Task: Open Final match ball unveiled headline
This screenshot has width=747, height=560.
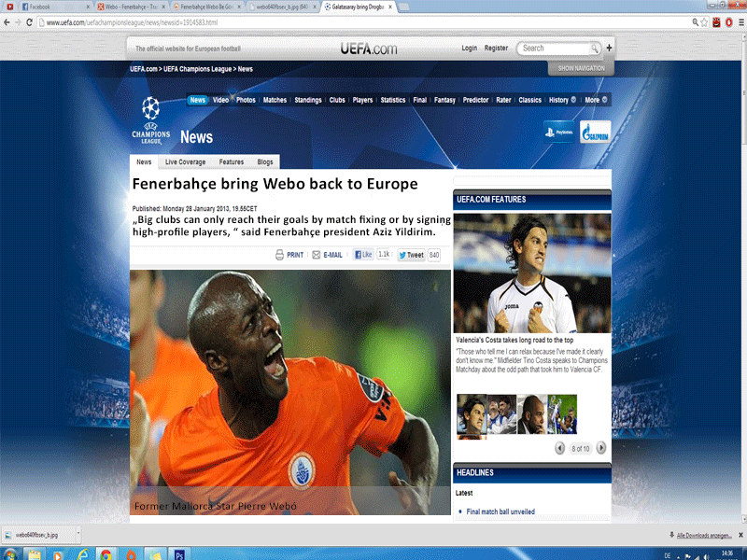Action: 500,511
